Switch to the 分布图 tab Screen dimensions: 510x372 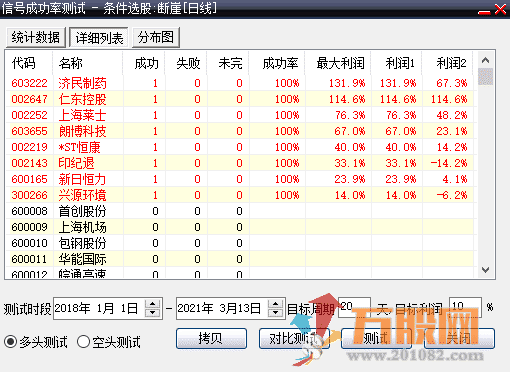pyautogui.click(x=156, y=37)
